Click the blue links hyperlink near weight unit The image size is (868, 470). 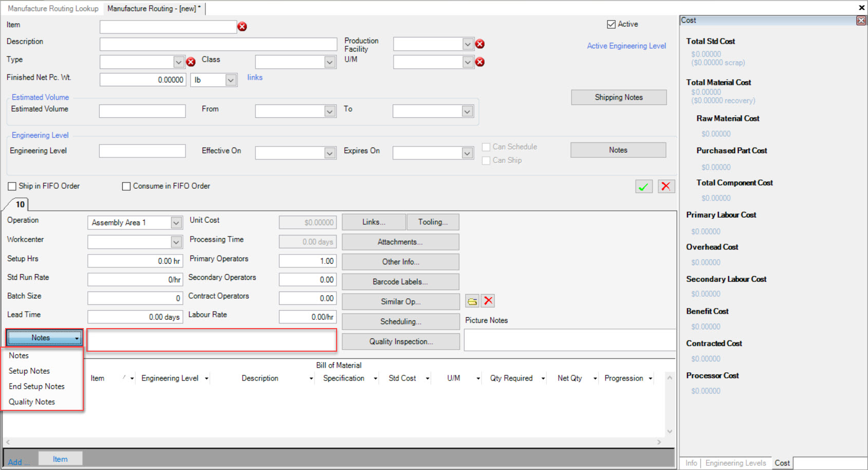coord(255,78)
